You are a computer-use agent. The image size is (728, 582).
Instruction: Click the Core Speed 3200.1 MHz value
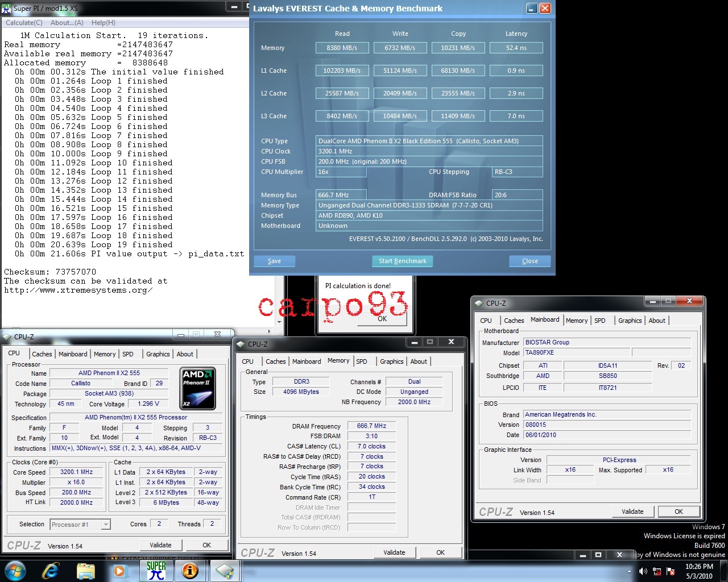tap(77, 472)
